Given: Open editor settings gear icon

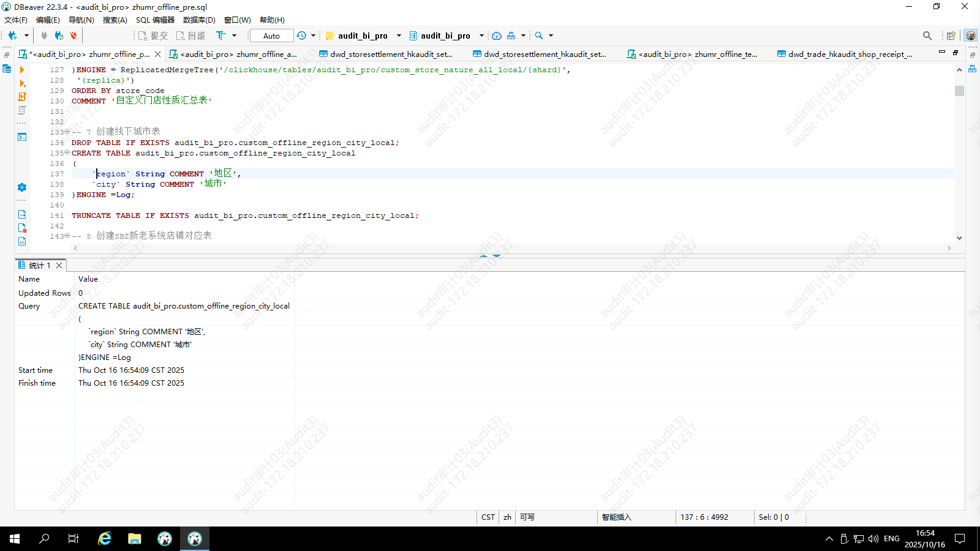Looking at the screenshot, I should tap(22, 187).
